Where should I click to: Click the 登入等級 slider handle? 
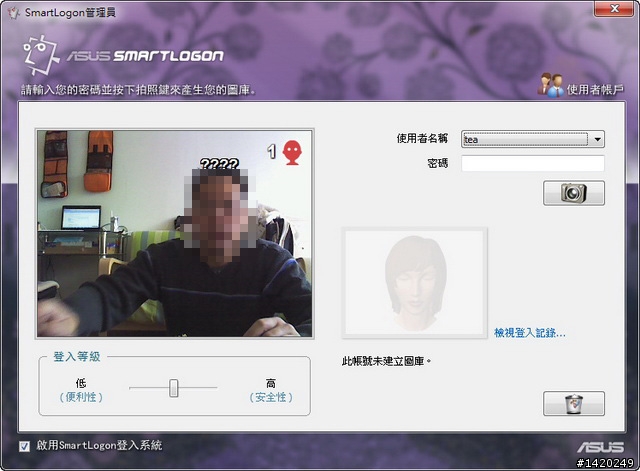tap(174, 388)
